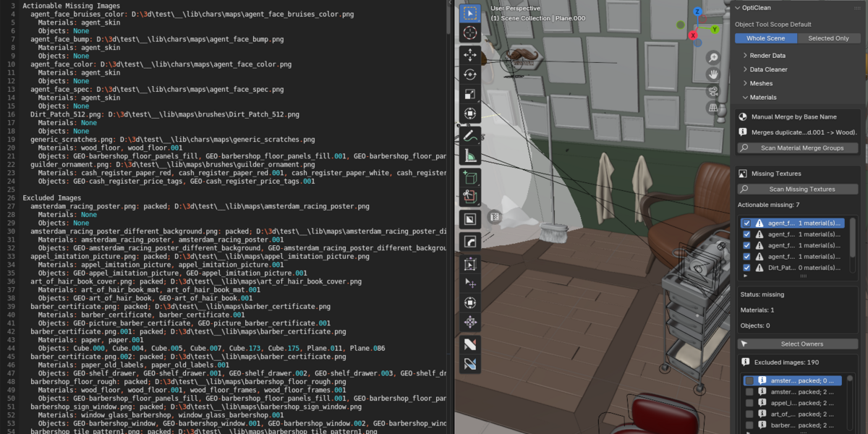This screenshot has height=434, width=868.
Task: Click Scan Missing Textures button
Action: coord(798,189)
